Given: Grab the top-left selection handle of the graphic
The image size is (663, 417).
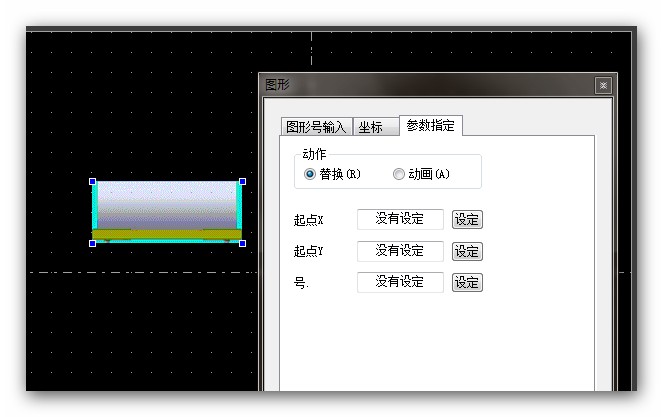Looking at the screenshot, I should pos(93,182).
